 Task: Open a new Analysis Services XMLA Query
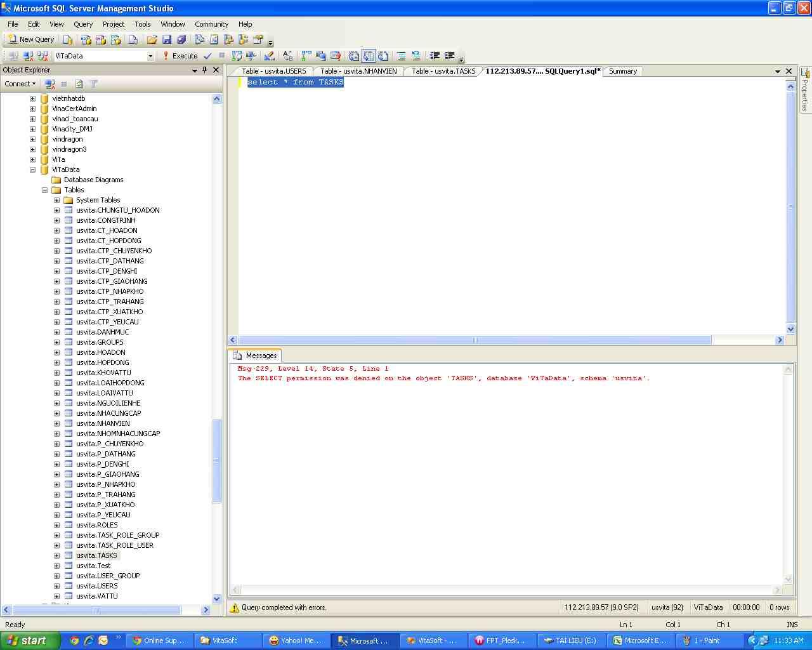[x=115, y=39]
